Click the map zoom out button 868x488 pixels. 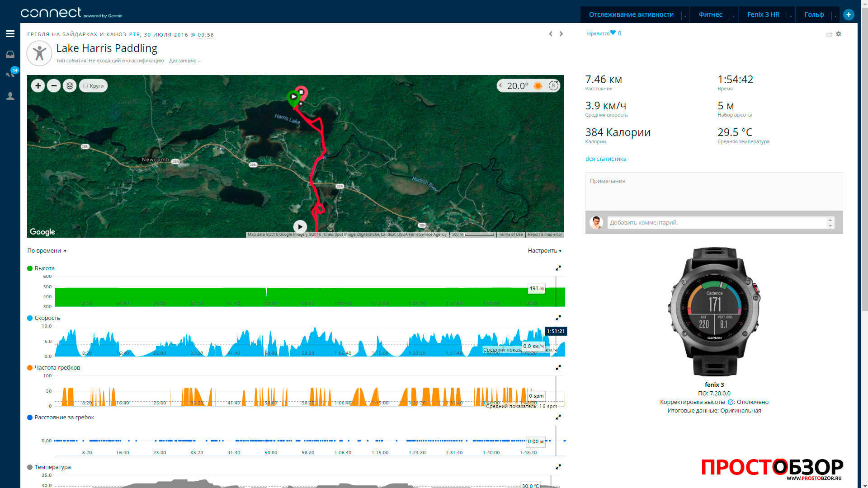coord(54,86)
